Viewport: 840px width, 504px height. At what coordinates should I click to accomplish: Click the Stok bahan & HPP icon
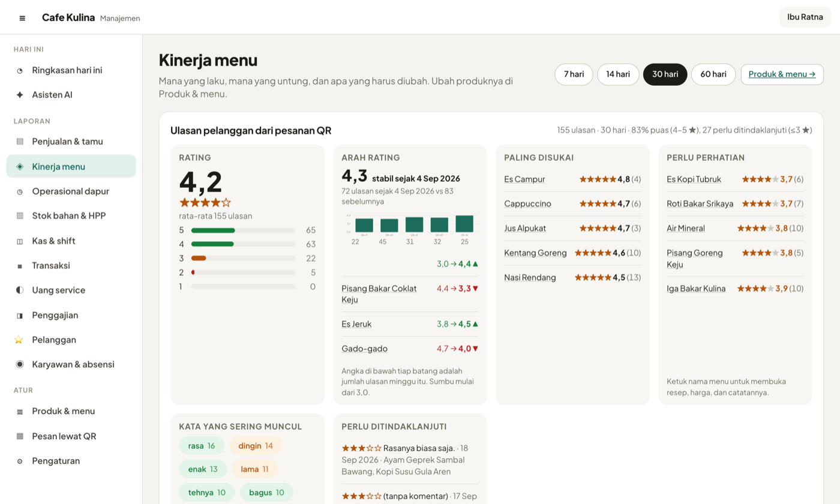pos(20,216)
